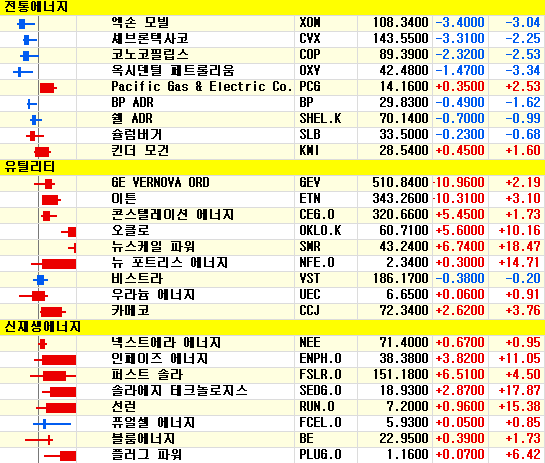Select the 신재생에너지 section header
This screenshot has width=545, height=463.
42,327
